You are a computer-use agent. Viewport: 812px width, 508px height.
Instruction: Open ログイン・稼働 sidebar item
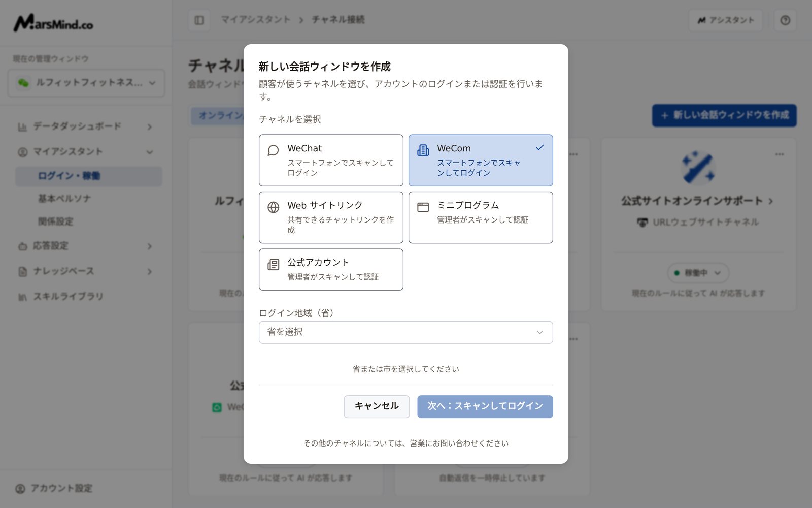pyautogui.click(x=89, y=176)
